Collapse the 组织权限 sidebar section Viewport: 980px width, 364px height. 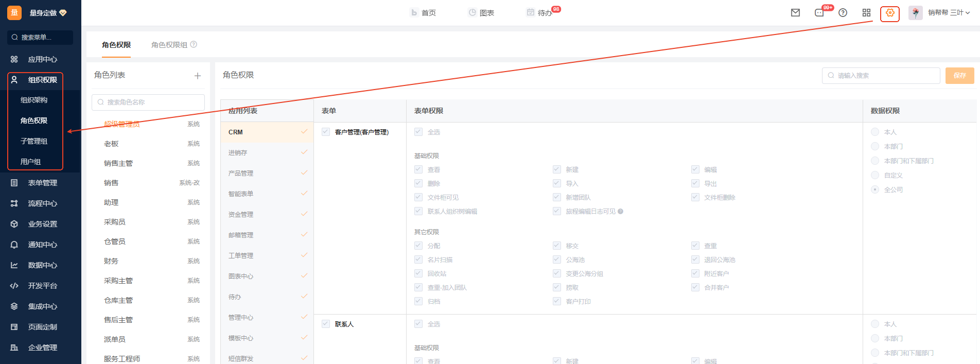[42, 80]
